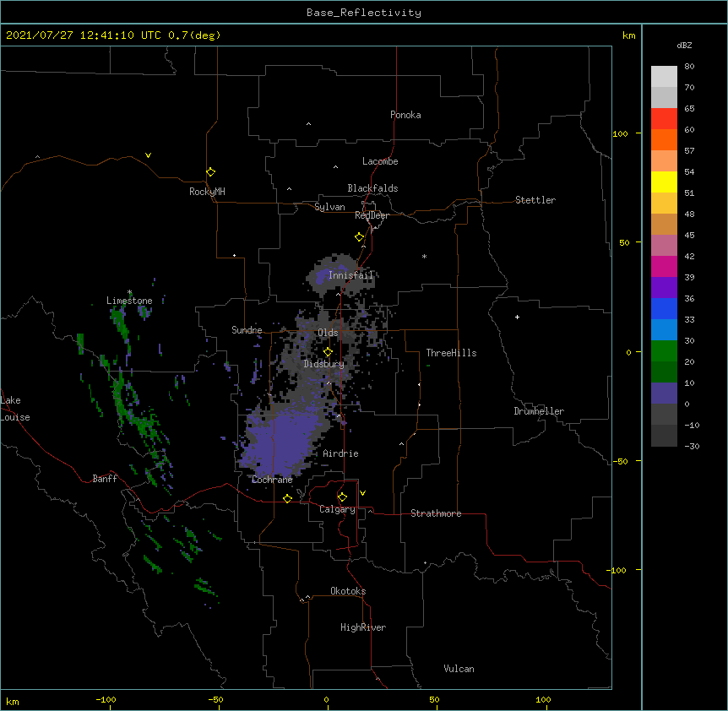Click the Olds town label
Screen dimensions: 728x711
pos(328,333)
